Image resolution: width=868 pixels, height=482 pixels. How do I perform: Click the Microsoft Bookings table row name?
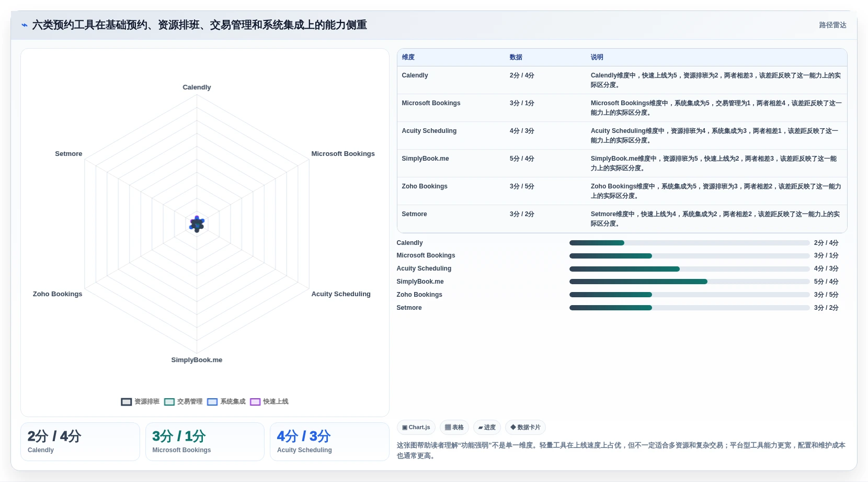point(431,103)
